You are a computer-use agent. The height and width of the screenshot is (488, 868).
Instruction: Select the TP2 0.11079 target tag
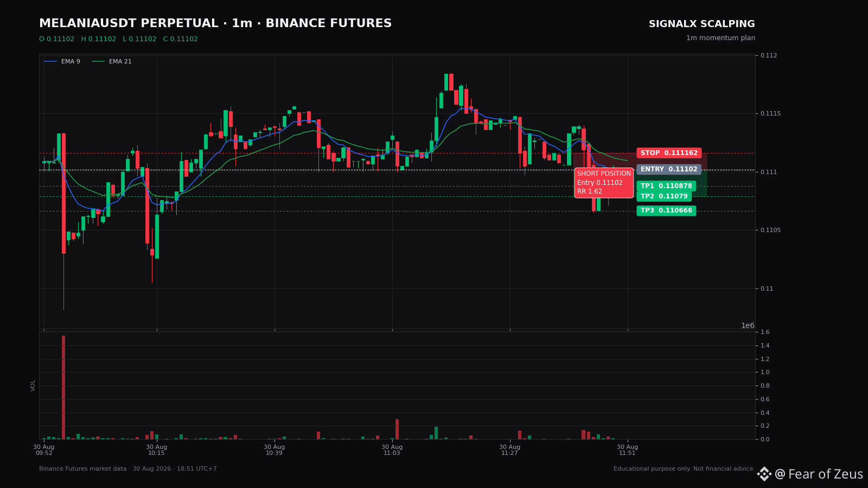click(664, 196)
